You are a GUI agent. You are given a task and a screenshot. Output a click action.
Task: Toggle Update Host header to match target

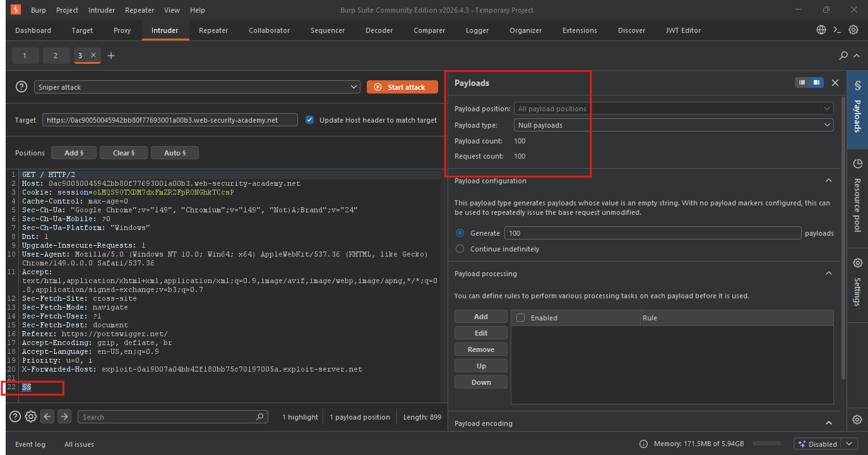coord(309,120)
